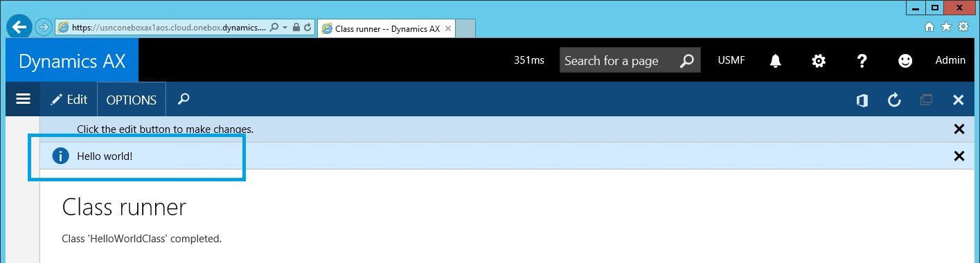Click the search magnifier in page search
This screenshot has height=263, width=980.
click(686, 60)
